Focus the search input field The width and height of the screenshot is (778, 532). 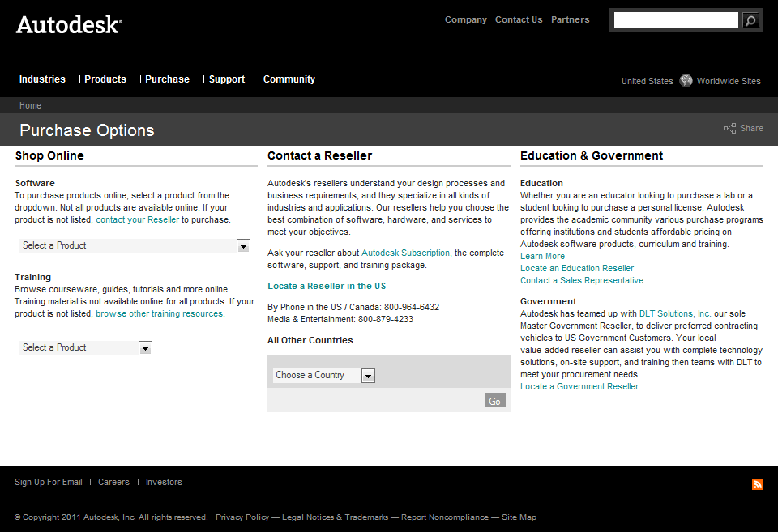click(x=676, y=20)
